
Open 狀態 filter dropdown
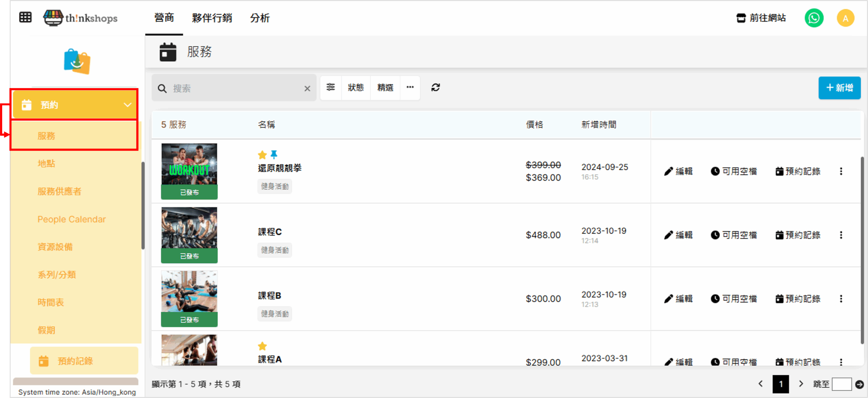[x=356, y=88]
